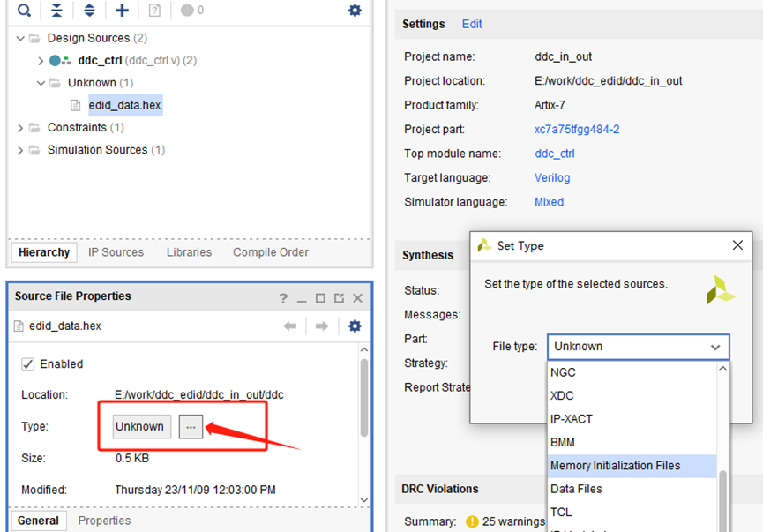Open search in Sources panel
This screenshot has height=532, width=763.
24,11
